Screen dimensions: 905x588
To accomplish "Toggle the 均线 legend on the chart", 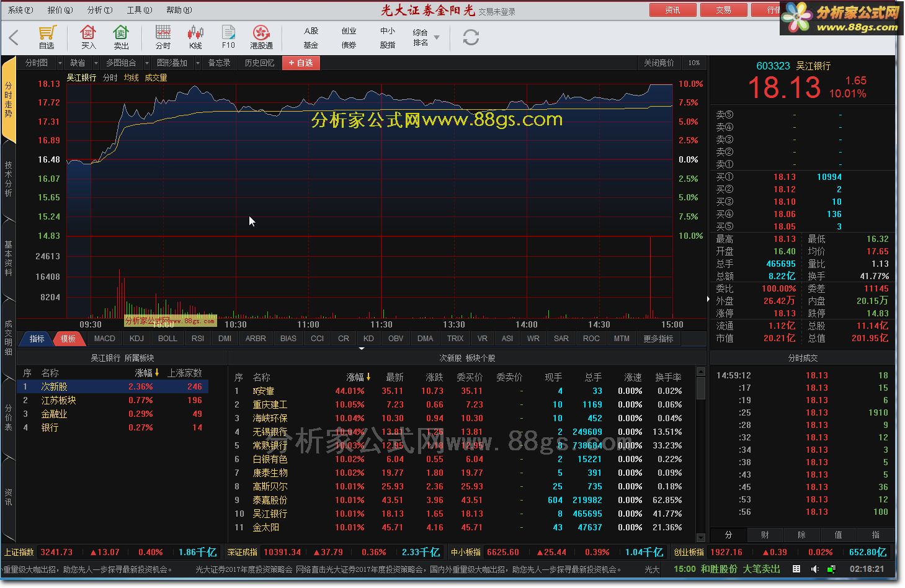I will click(x=132, y=78).
